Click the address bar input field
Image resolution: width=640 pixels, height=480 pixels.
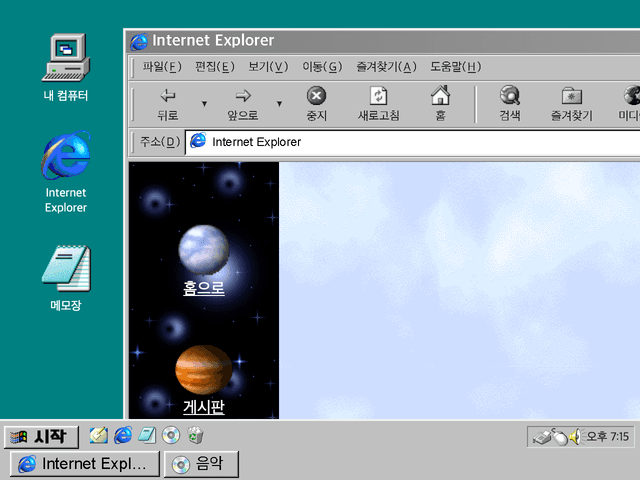coord(412,142)
